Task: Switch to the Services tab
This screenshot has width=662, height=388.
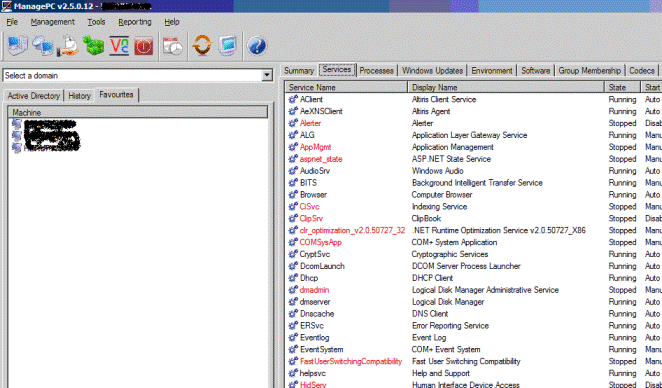Action: click(337, 70)
